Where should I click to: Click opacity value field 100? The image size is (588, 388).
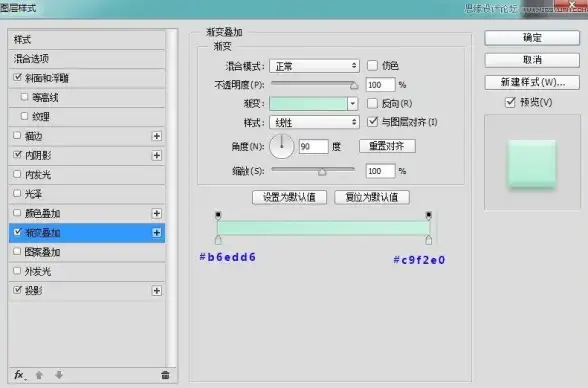click(380, 85)
